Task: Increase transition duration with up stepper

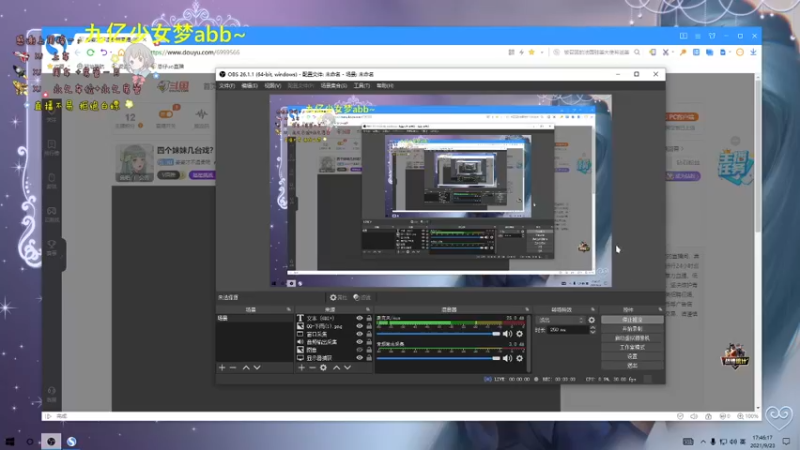Action: click(592, 328)
